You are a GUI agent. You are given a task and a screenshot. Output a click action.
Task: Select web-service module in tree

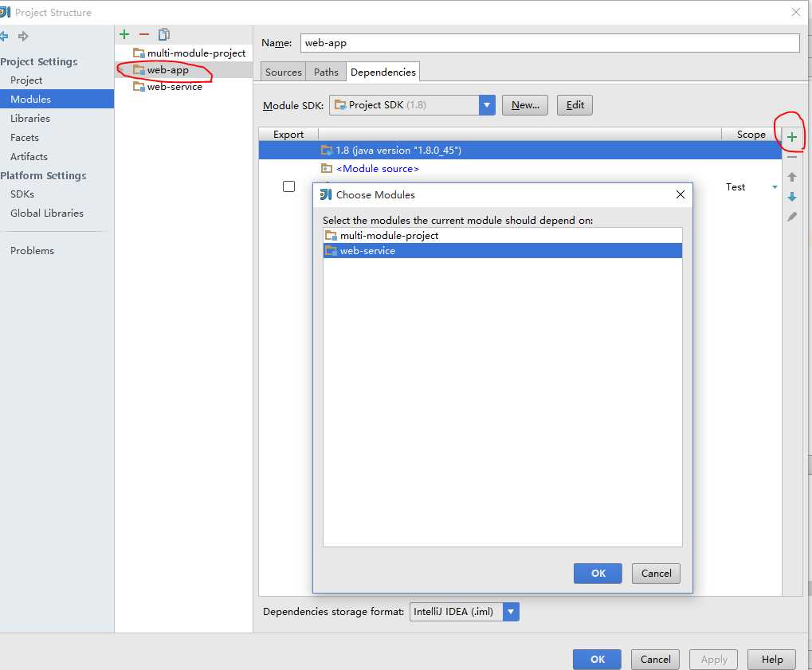(167, 87)
